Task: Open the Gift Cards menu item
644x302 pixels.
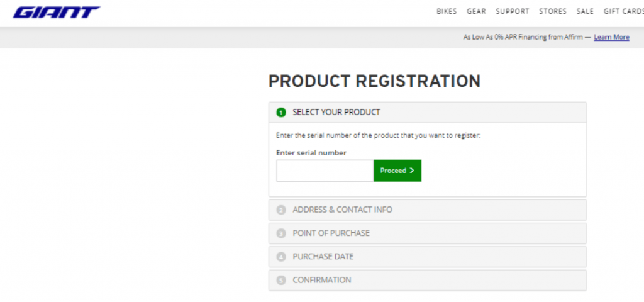Action: tap(623, 11)
